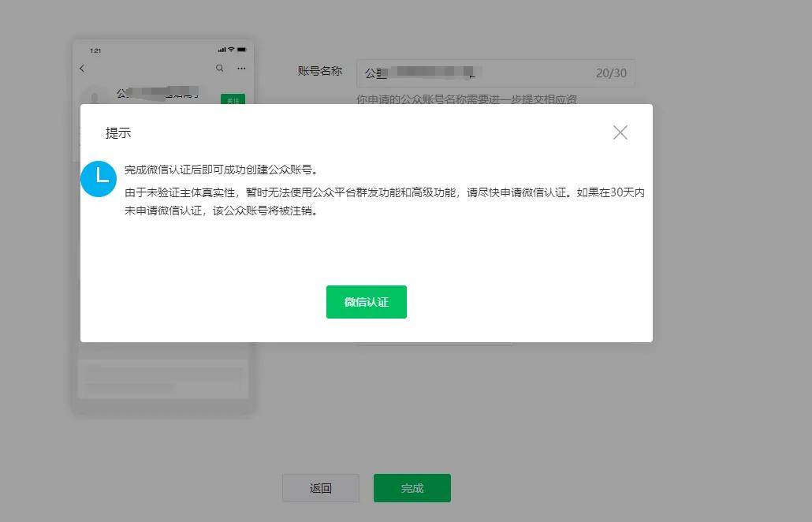812x522 pixels.
Task: Click text 完成微信认证后即可成功创建公众账号
Action: (221, 170)
